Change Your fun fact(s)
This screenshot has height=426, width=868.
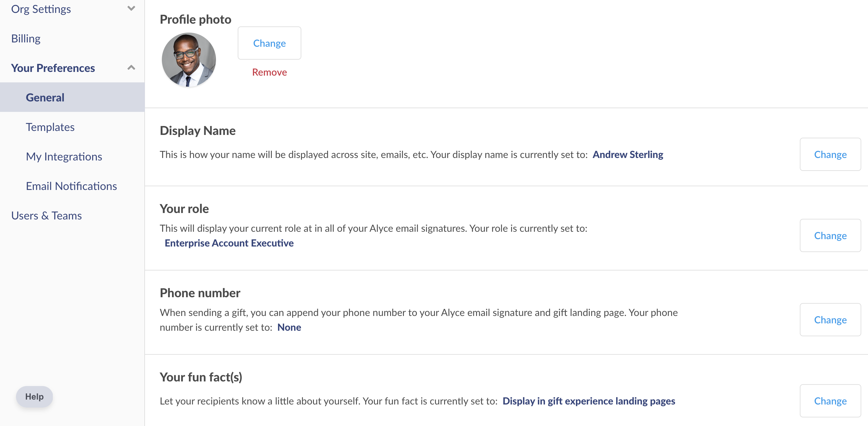coord(830,401)
